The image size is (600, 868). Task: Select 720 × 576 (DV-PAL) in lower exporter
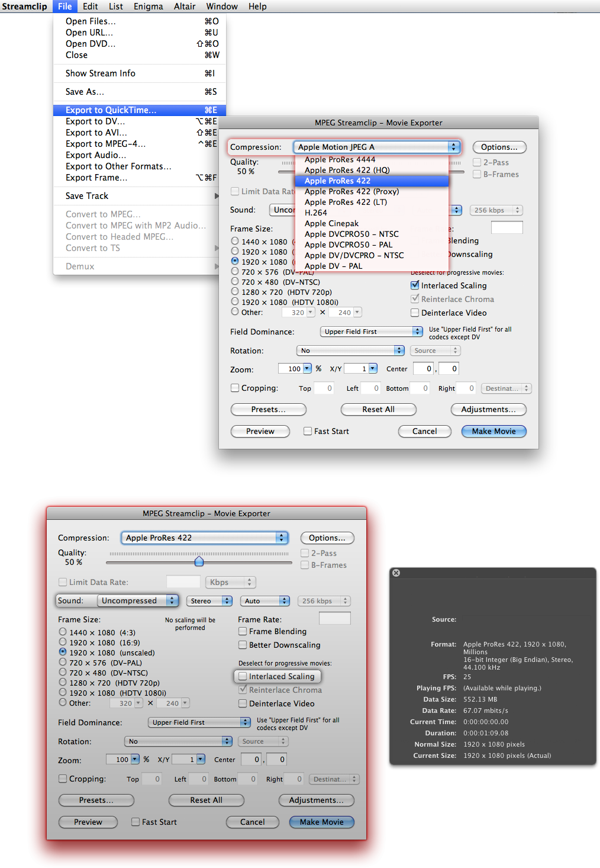click(63, 663)
